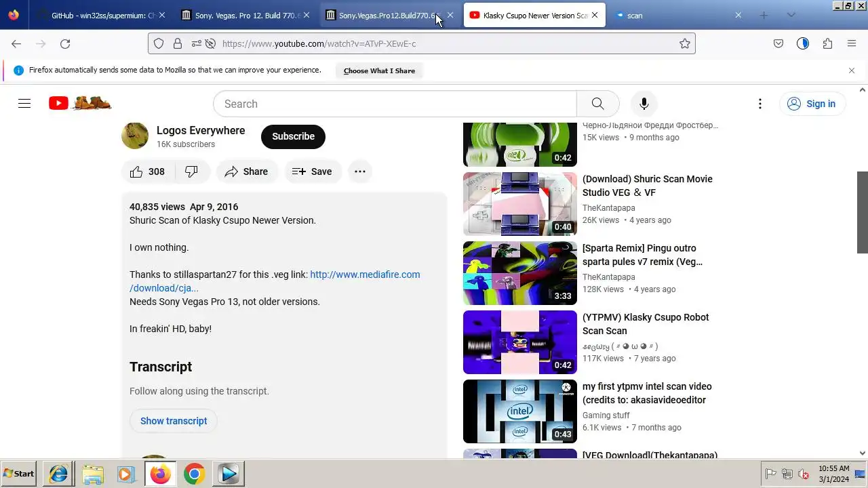
Task: Click Sign in button
Action: (x=812, y=104)
